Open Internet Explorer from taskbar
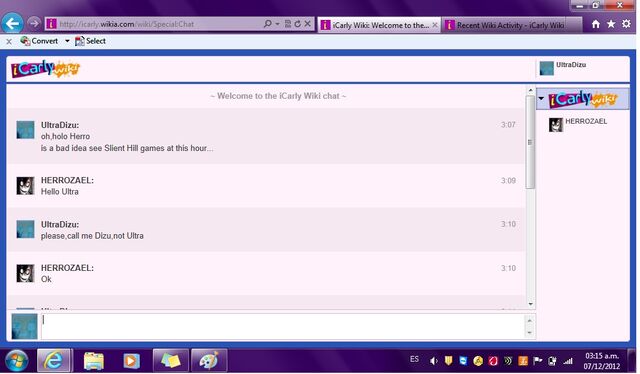 pos(53,361)
